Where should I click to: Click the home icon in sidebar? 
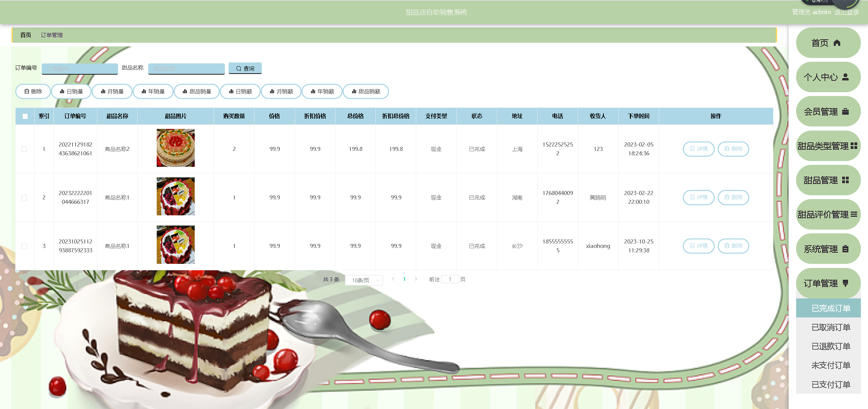pyautogui.click(x=837, y=43)
